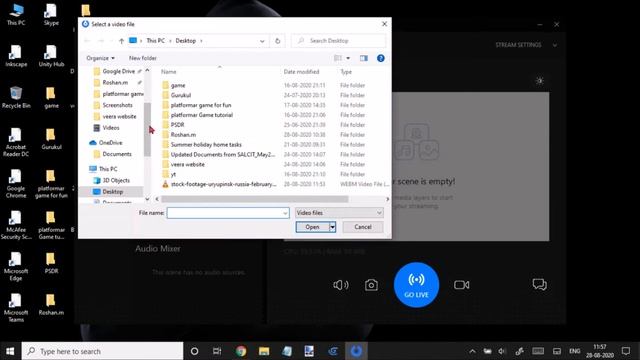This screenshot has height=360, width=640.
Task: Select Acrobat Reader DC desktop shortcut
Action: tap(16, 142)
